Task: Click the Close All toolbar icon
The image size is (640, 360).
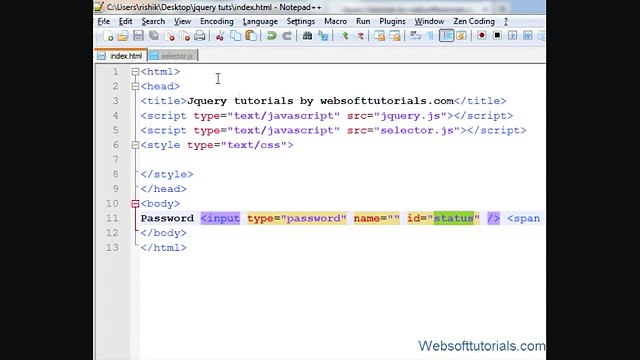Action: tap(184, 36)
